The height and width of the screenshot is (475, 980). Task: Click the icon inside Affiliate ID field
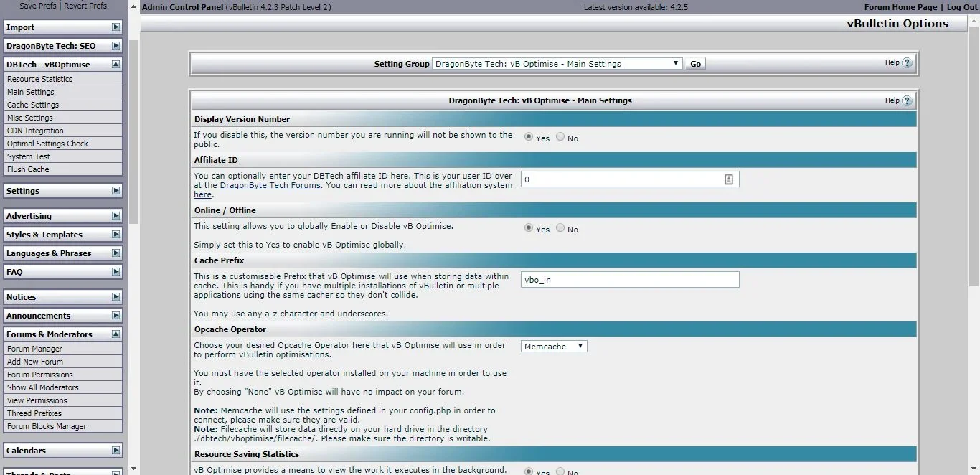point(729,179)
